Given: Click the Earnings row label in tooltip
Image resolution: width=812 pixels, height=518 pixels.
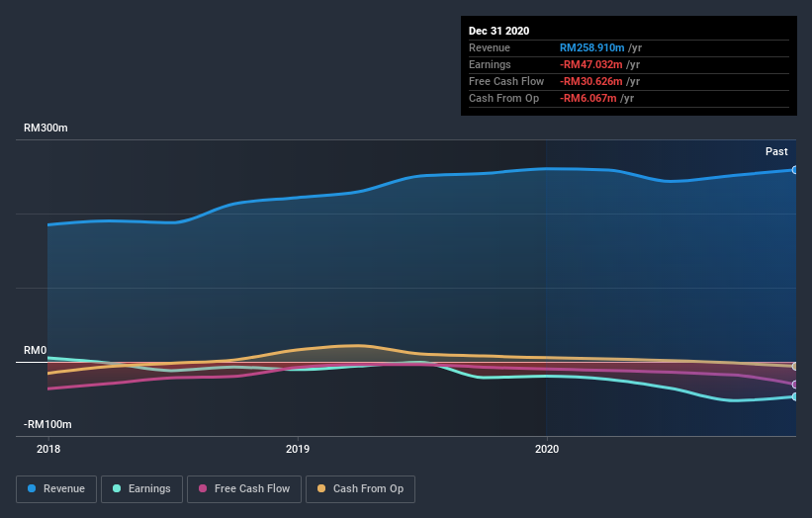Looking at the screenshot, I should click(490, 64).
